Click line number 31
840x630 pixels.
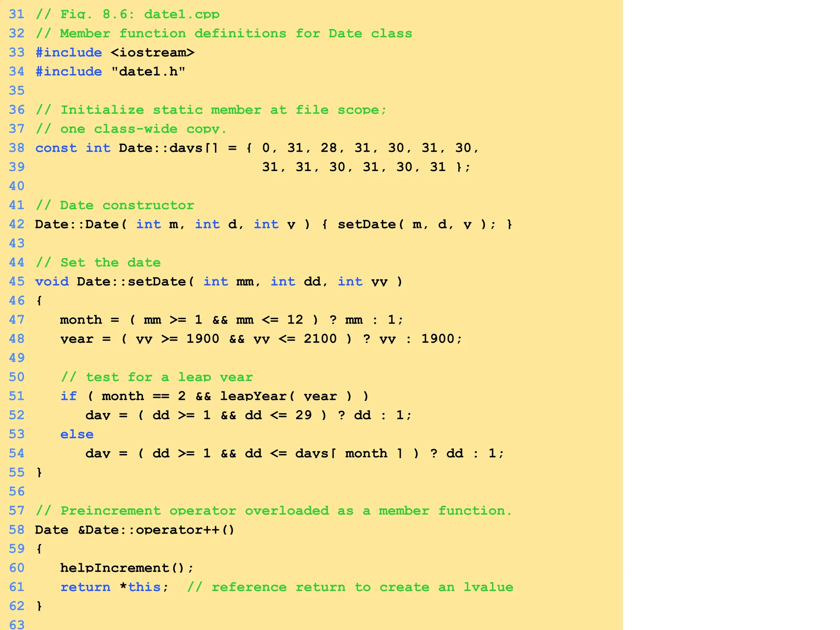(17, 14)
